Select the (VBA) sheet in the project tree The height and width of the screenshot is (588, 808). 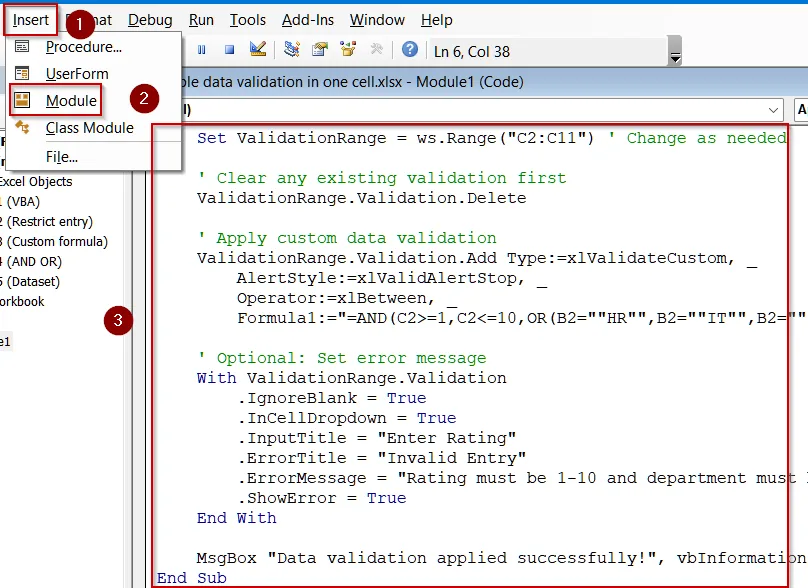20,201
